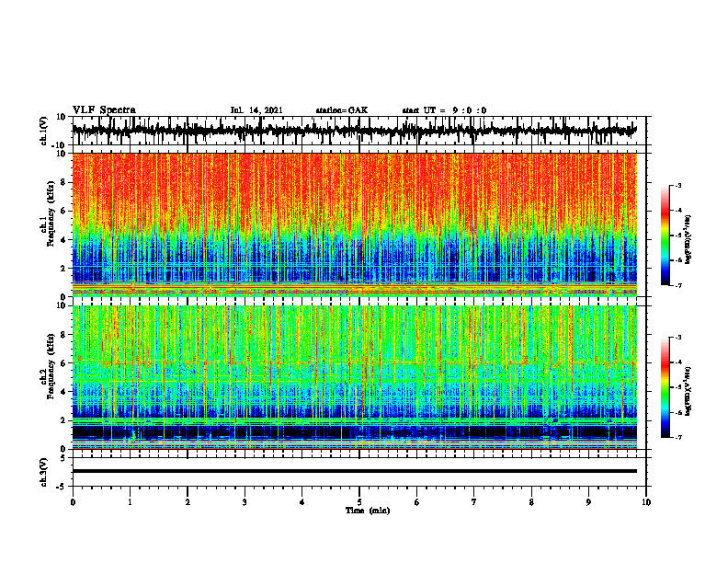Click the "6" kHz tick on the ch.1 spectrogram

[63, 211]
